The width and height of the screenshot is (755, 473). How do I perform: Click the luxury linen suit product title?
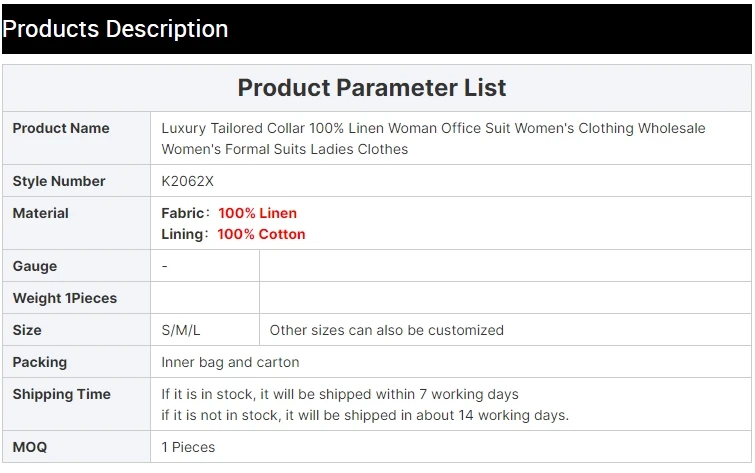click(433, 138)
